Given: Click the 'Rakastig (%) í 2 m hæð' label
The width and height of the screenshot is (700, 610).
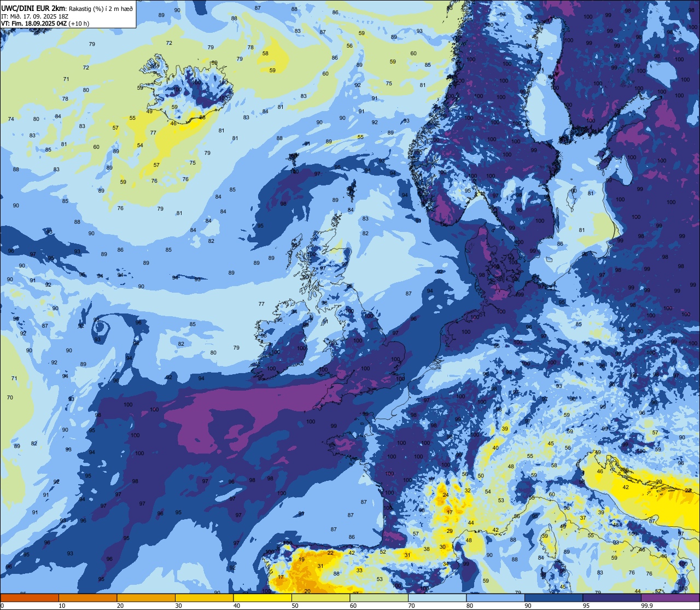Looking at the screenshot, I should tap(100, 8).
